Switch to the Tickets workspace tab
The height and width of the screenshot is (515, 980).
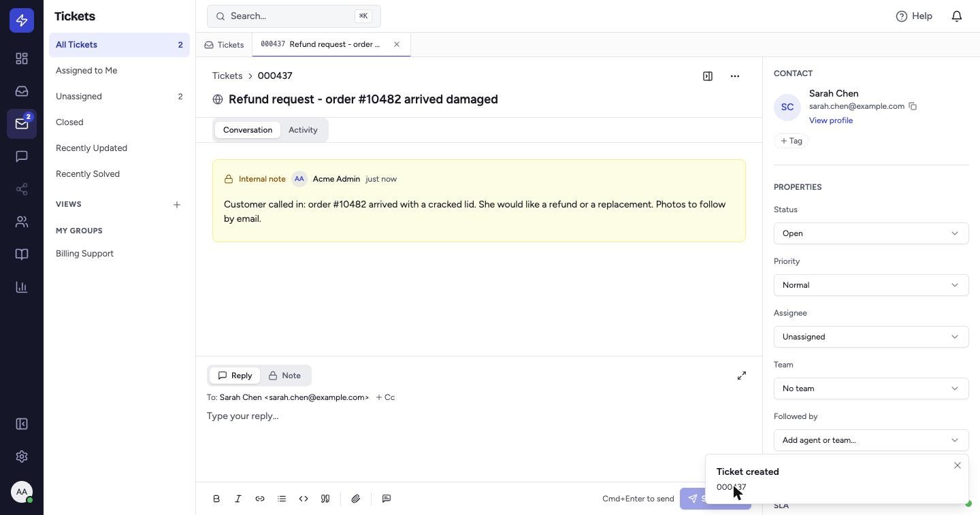(x=224, y=45)
